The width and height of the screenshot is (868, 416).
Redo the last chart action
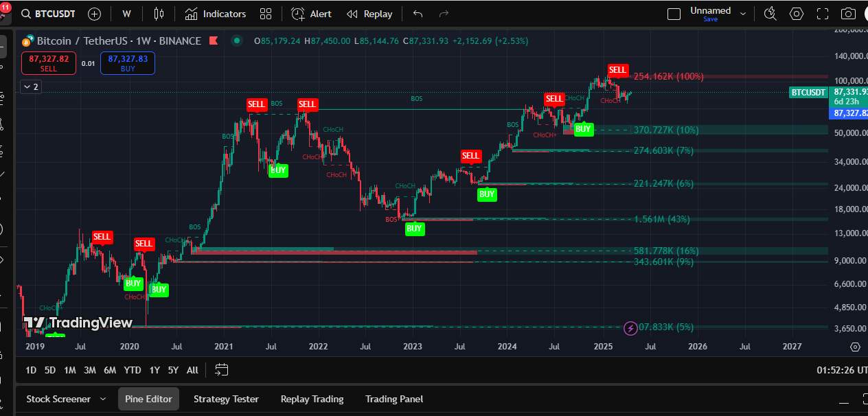pos(444,14)
